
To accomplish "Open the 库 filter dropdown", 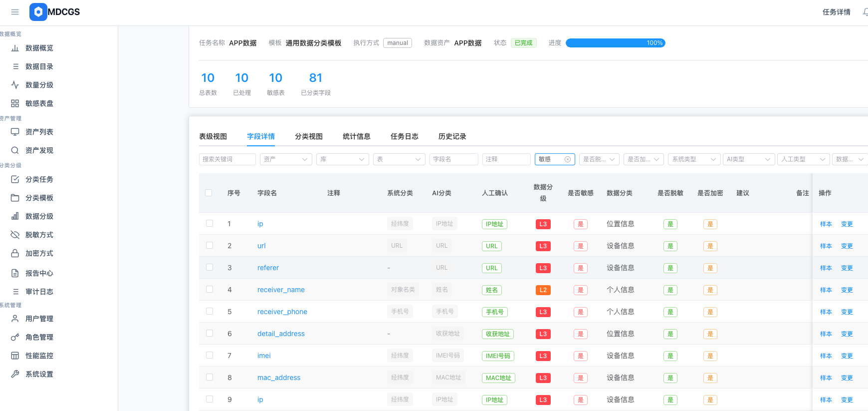I will click(343, 159).
